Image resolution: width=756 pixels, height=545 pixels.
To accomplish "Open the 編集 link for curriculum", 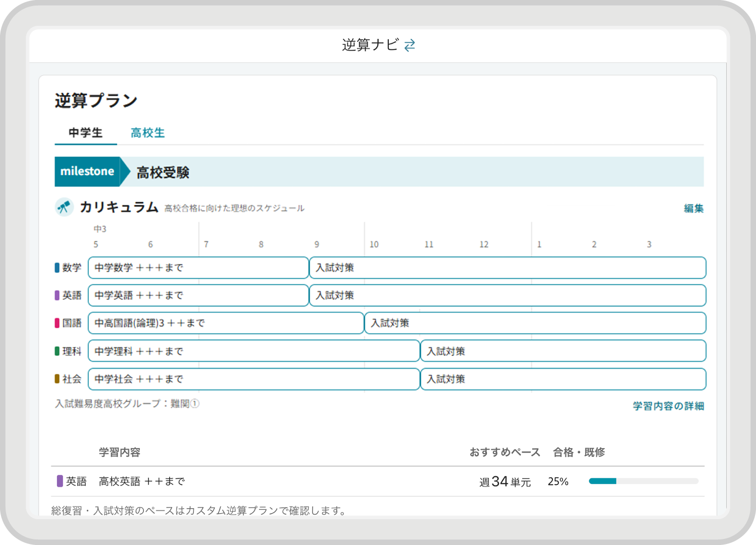I will click(693, 208).
